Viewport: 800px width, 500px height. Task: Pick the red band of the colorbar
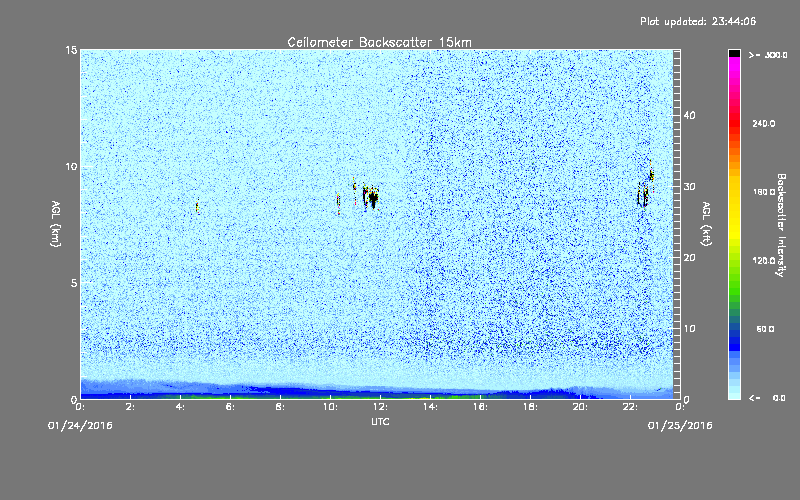(734, 125)
